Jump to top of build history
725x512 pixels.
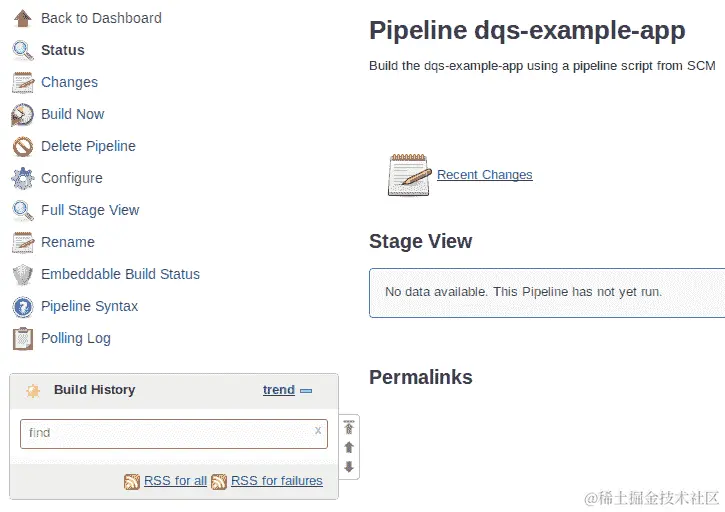349,428
